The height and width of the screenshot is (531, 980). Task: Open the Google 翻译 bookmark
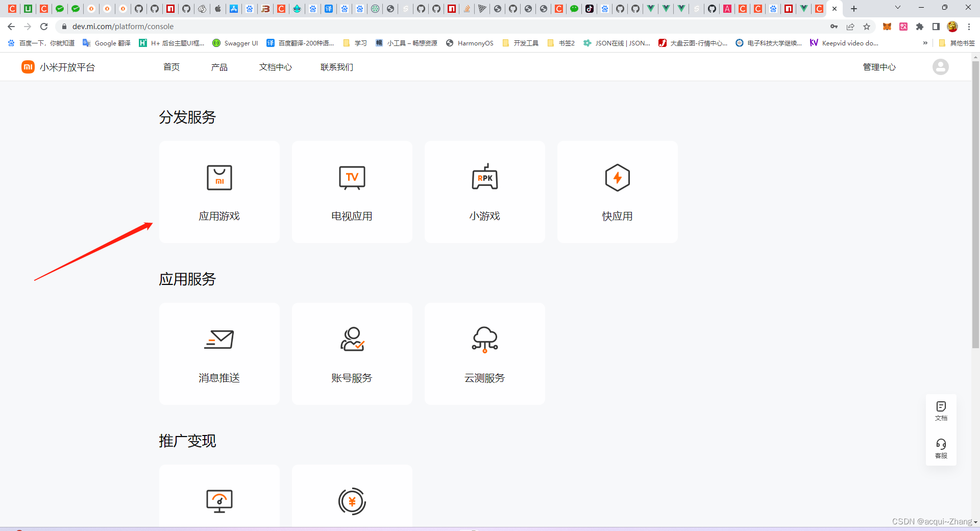point(107,43)
